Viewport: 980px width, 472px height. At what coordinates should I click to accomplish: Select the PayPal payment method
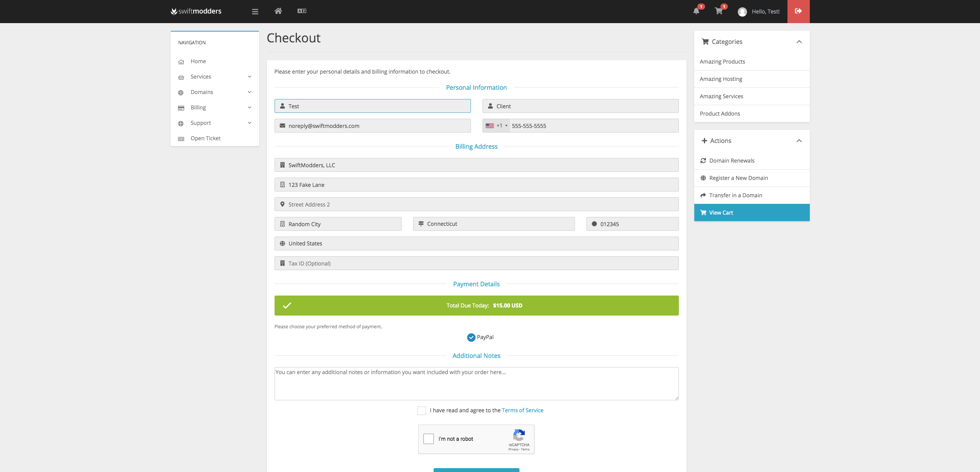pyautogui.click(x=471, y=338)
